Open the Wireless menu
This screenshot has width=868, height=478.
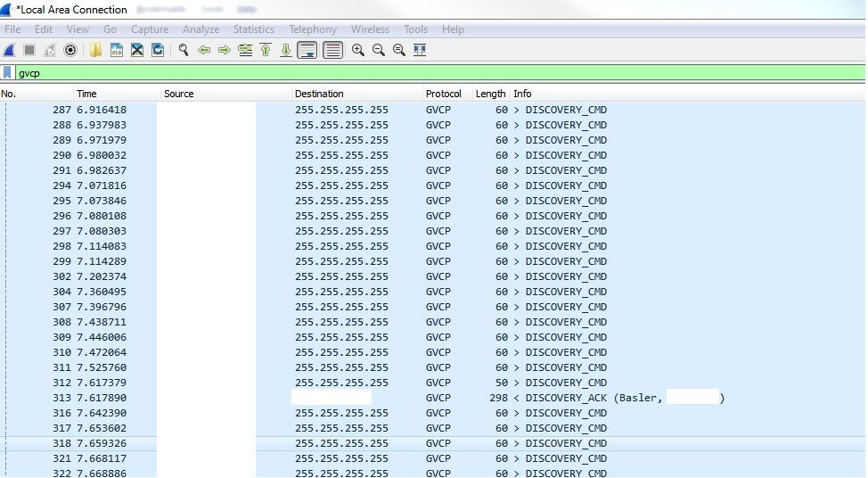pos(370,29)
